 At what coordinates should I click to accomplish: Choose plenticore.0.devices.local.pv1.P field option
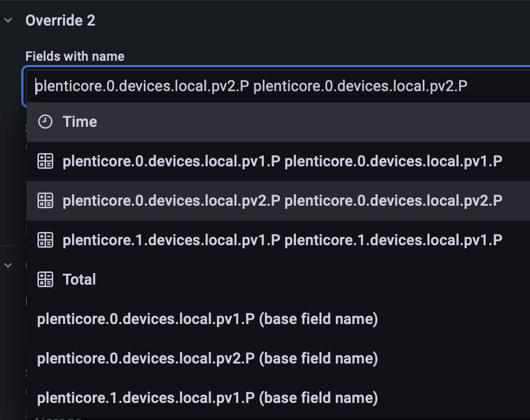pos(282,161)
